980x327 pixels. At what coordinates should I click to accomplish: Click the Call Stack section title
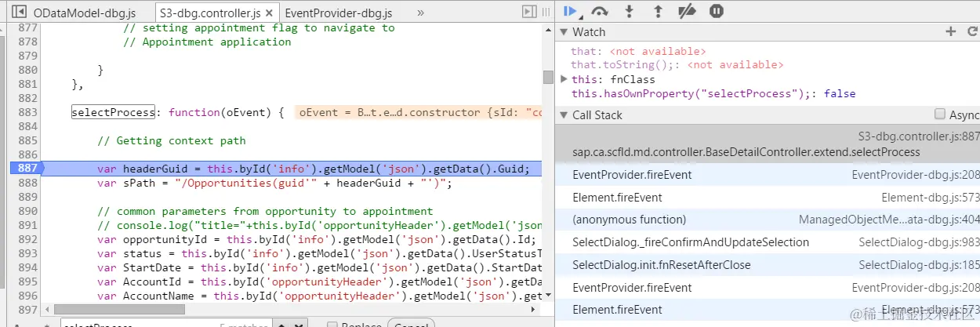(597, 115)
